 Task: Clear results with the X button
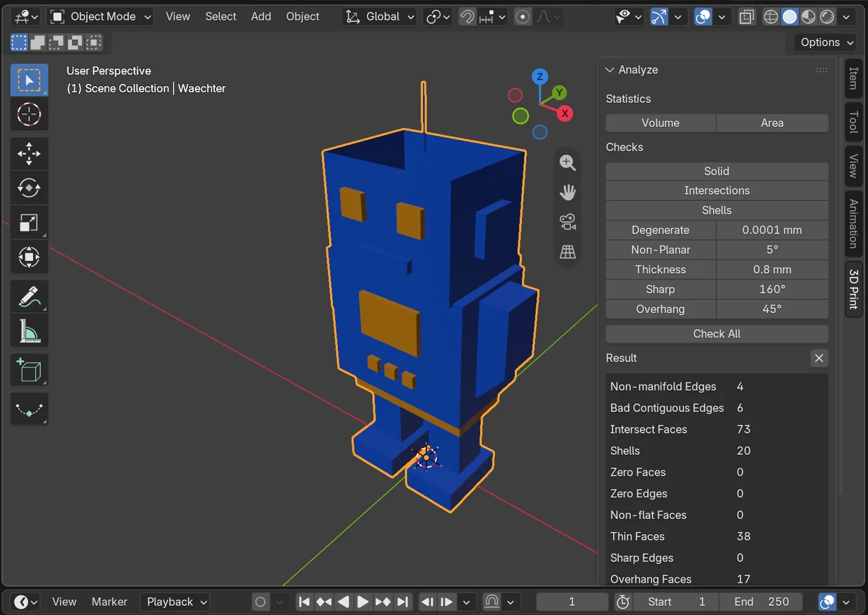click(x=819, y=358)
